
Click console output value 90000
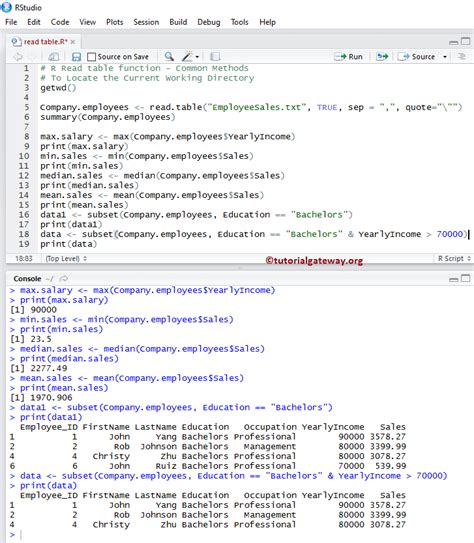tap(44, 310)
